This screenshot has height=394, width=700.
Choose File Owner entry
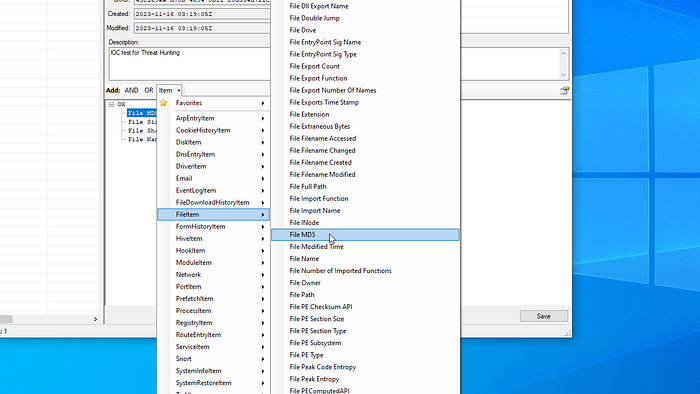point(365,283)
